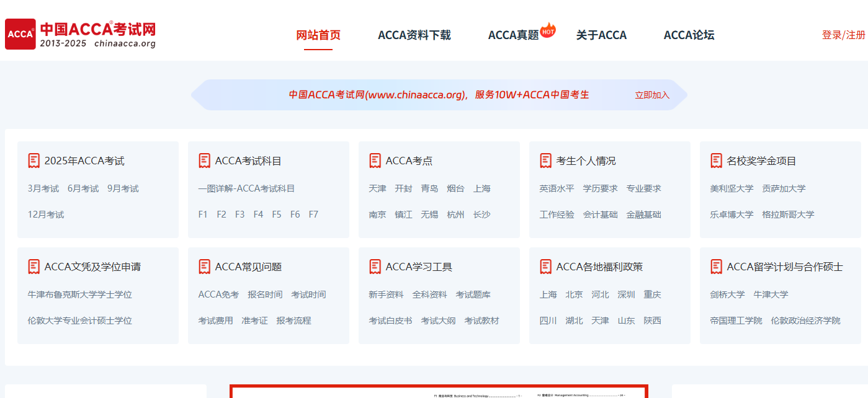Click the ACCA logo icon
This screenshot has height=398, width=868.
tap(20, 33)
